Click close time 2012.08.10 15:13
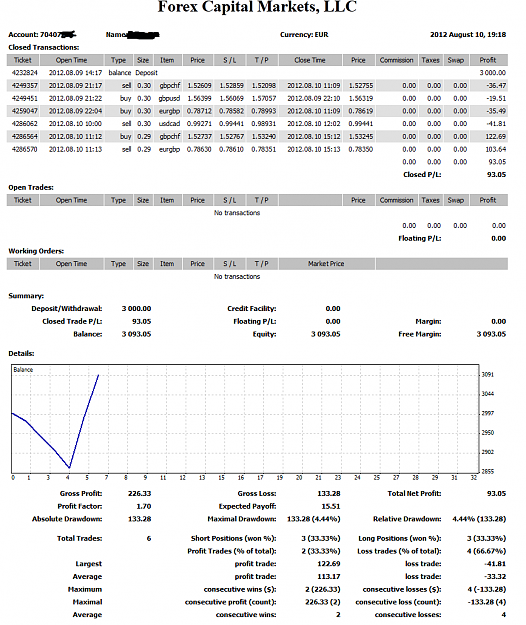The width and height of the screenshot is (526, 625). click(314, 149)
